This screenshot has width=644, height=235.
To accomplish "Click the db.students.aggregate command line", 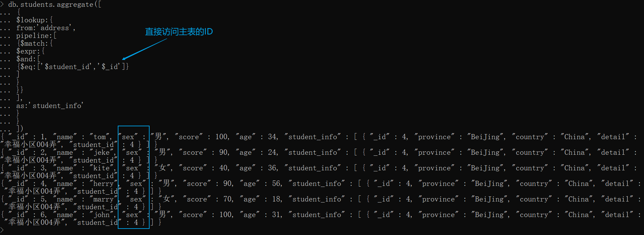I will tap(54, 5).
